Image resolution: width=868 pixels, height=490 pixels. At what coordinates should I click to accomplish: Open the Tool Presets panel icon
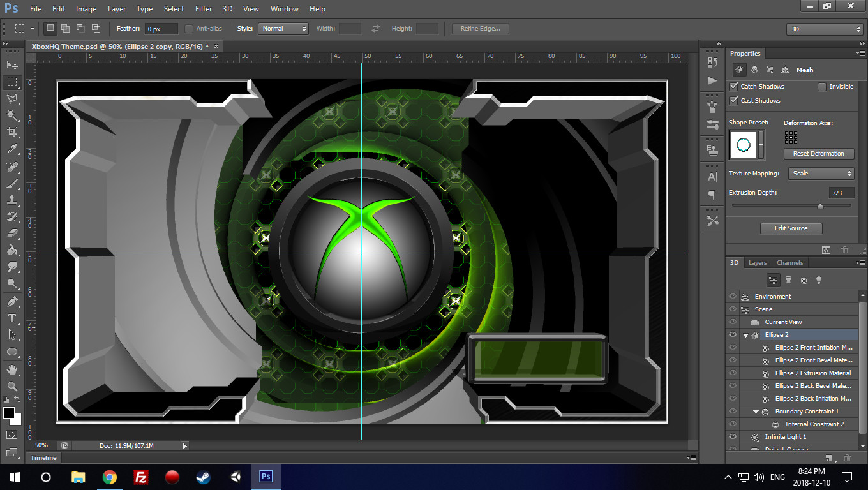pyautogui.click(x=712, y=221)
